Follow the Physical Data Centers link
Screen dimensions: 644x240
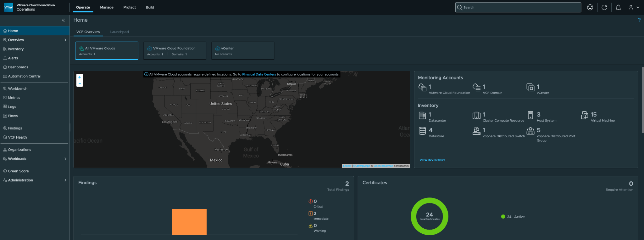click(259, 74)
